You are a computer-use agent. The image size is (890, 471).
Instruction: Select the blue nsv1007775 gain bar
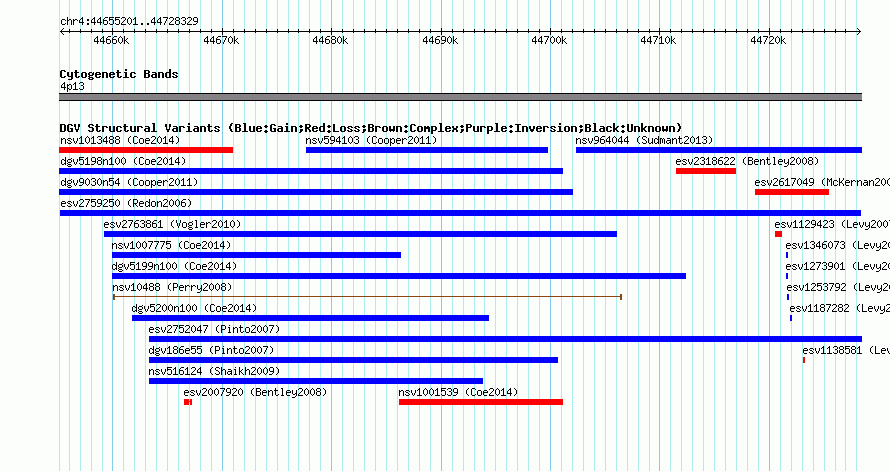point(257,255)
